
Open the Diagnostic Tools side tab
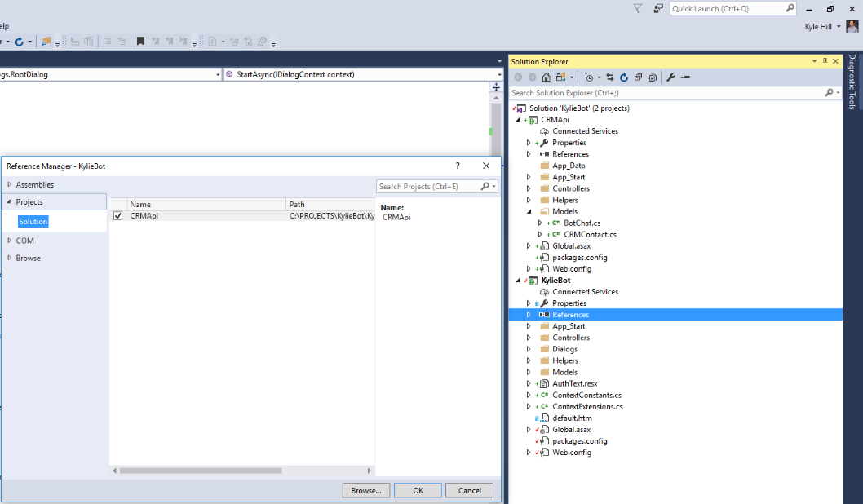click(852, 82)
